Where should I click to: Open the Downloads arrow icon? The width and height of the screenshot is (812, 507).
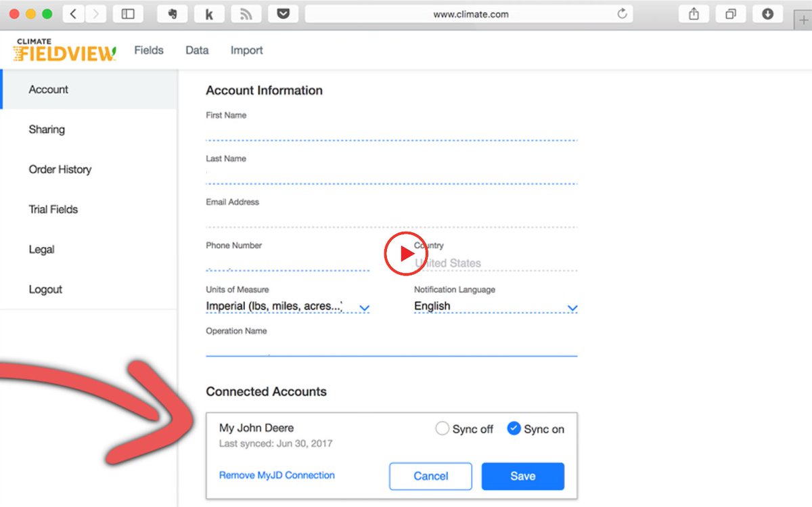(767, 14)
